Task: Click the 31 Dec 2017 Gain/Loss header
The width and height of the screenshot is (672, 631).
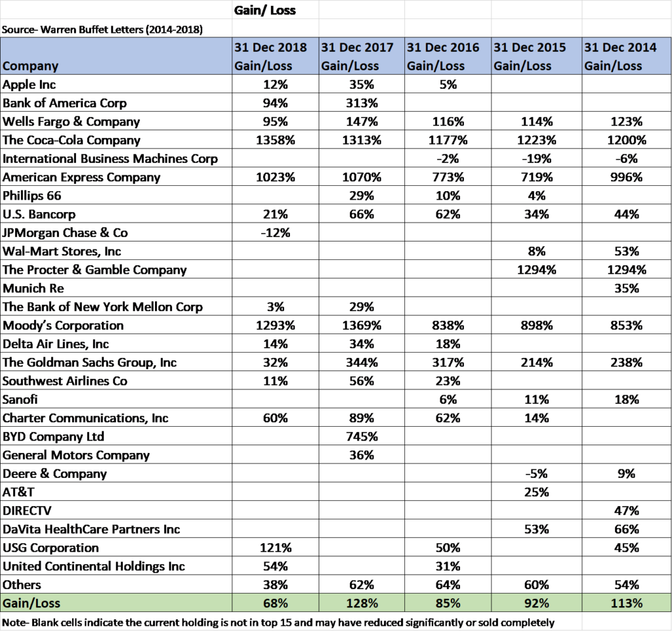Action: click(x=362, y=56)
